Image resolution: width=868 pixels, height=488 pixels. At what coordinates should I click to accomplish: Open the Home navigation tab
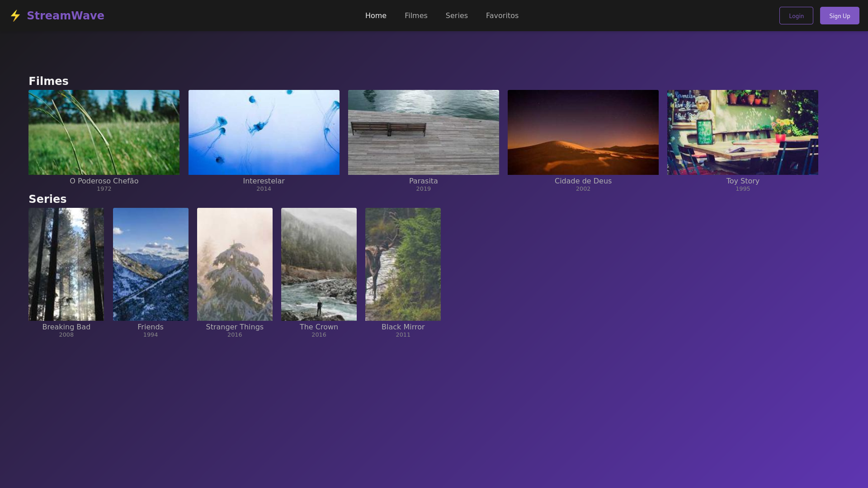tap(376, 16)
